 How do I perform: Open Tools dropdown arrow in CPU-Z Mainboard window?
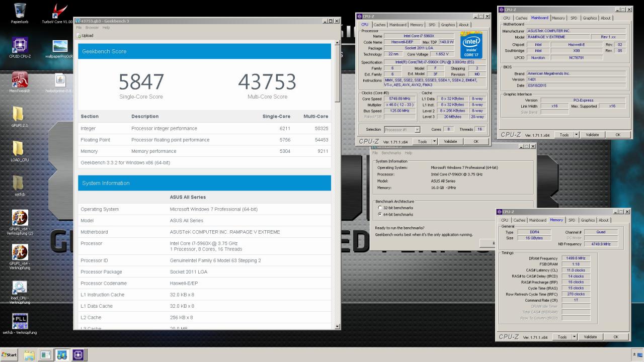click(576, 135)
